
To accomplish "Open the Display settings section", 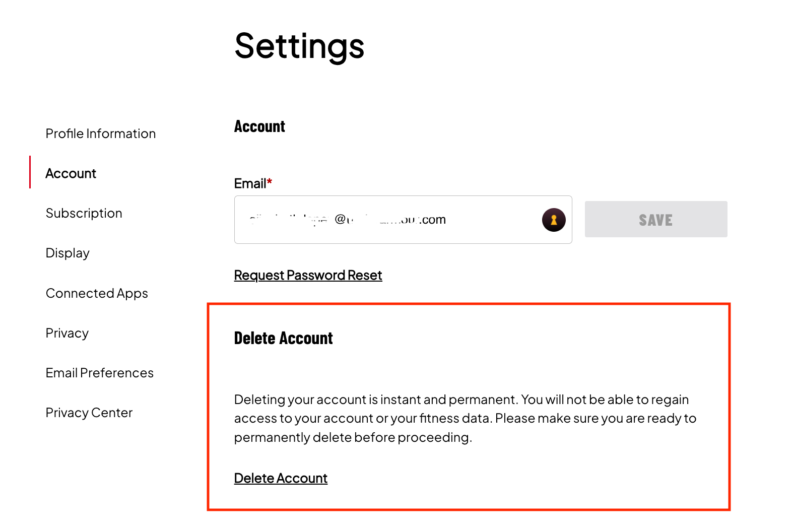I will pyautogui.click(x=68, y=253).
